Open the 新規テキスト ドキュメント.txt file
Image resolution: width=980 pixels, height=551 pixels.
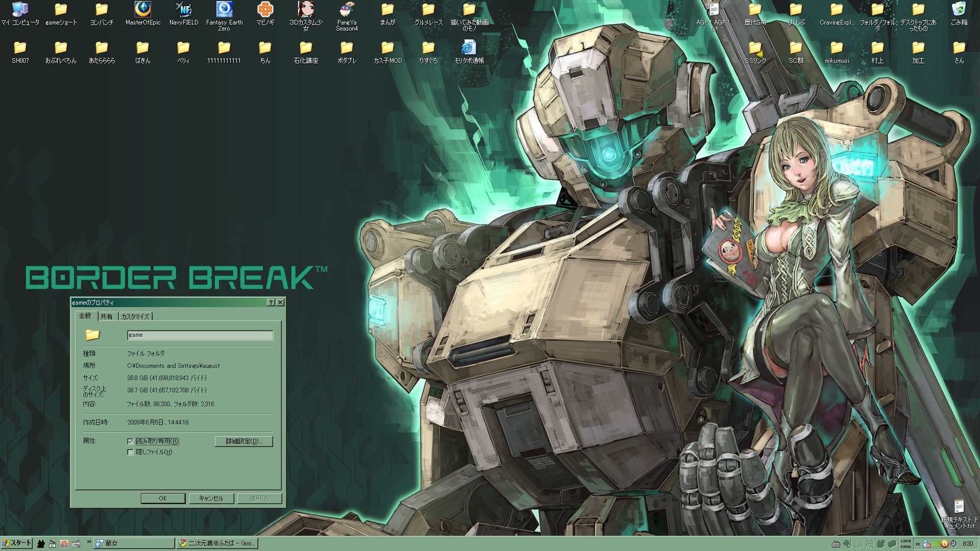point(959,514)
